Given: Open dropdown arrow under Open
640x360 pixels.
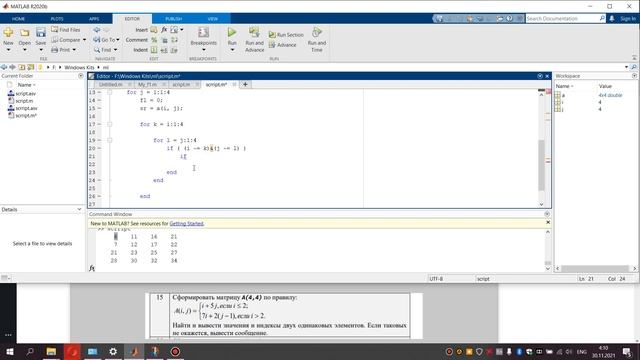Looking at the screenshot, I should 24,50.
